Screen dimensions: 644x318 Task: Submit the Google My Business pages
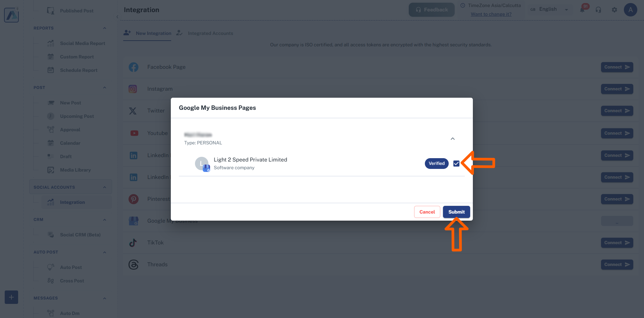click(456, 212)
